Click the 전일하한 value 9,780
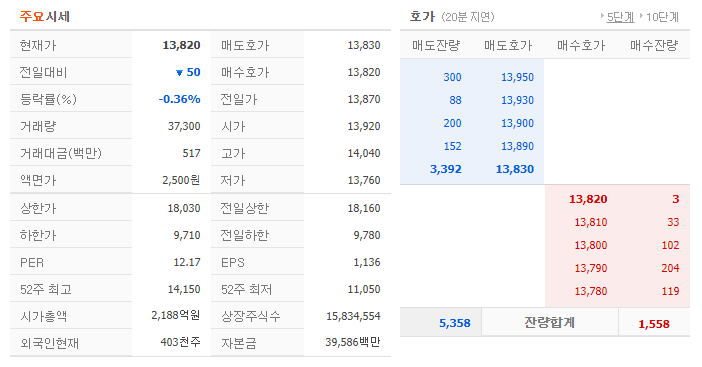This screenshot has width=702, height=367. pyautogui.click(x=367, y=235)
